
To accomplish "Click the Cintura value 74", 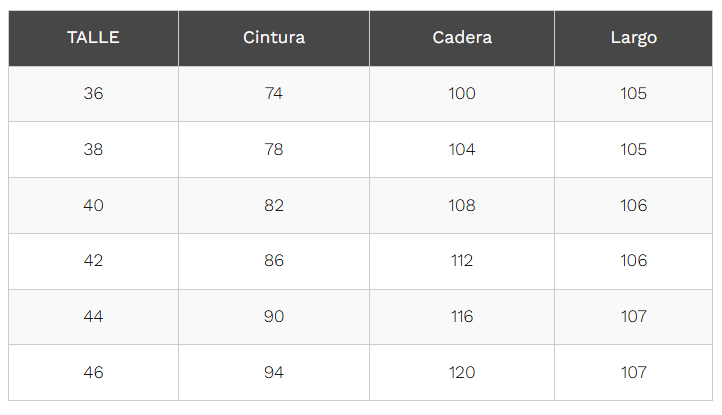I will point(274,94).
